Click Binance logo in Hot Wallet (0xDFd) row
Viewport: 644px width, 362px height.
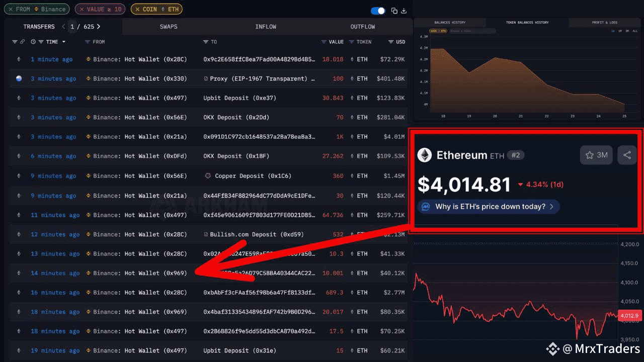(89, 156)
